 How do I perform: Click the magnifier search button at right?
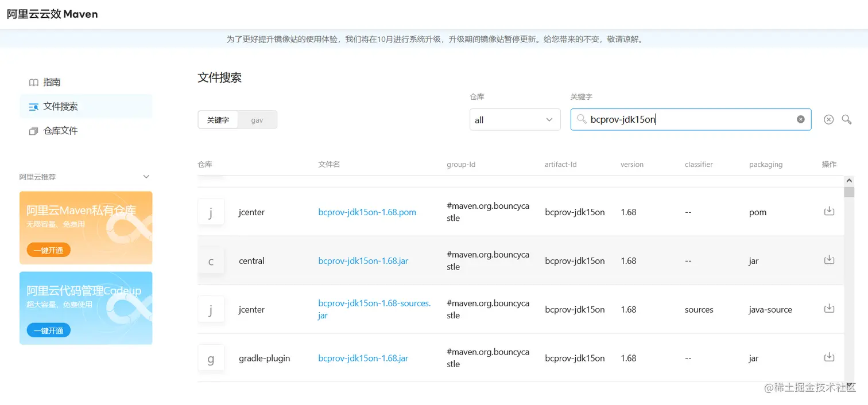(x=847, y=119)
